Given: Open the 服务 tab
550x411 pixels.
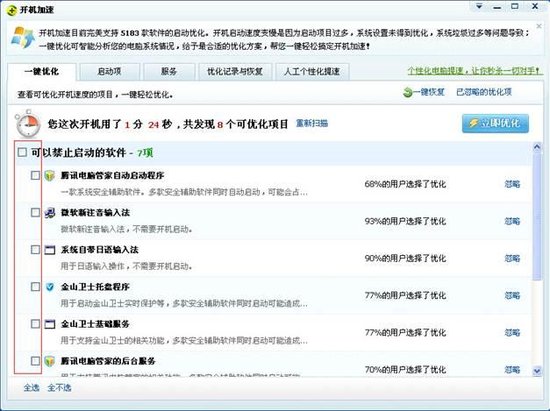Looking at the screenshot, I should [x=169, y=72].
